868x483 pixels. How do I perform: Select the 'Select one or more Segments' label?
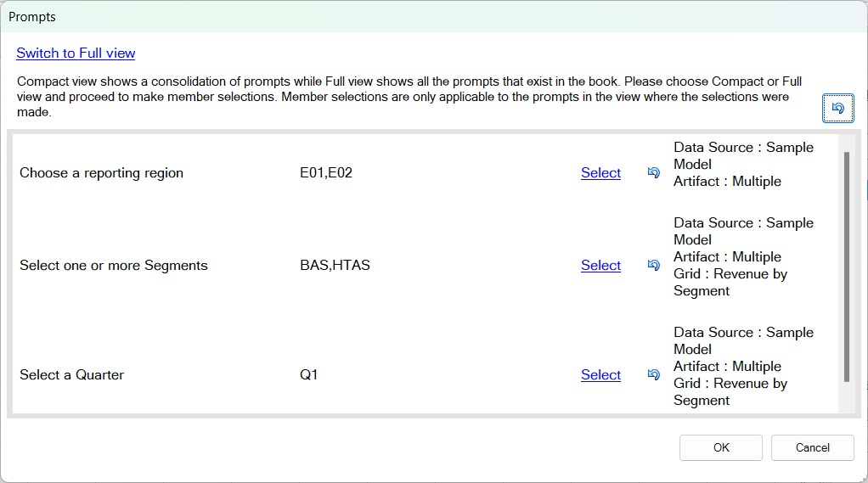click(113, 266)
